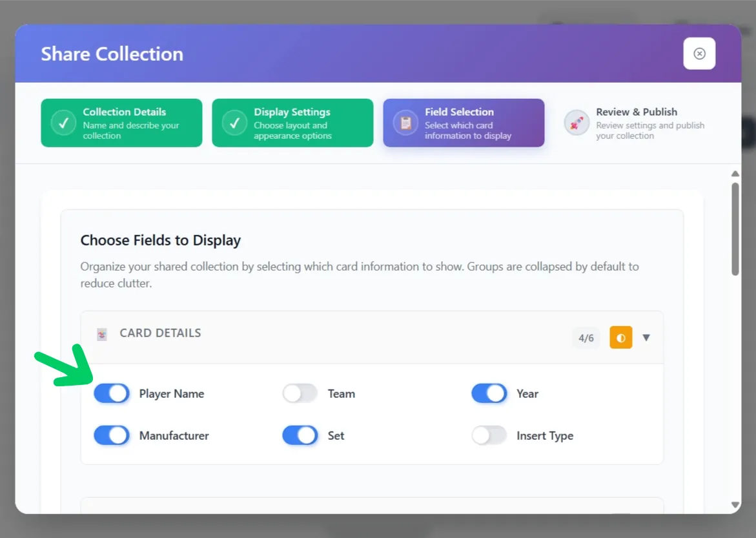The width and height of the screenshot is (756, 538).
Task: Expand the Card Details group chevron
Action: point(646,337)
